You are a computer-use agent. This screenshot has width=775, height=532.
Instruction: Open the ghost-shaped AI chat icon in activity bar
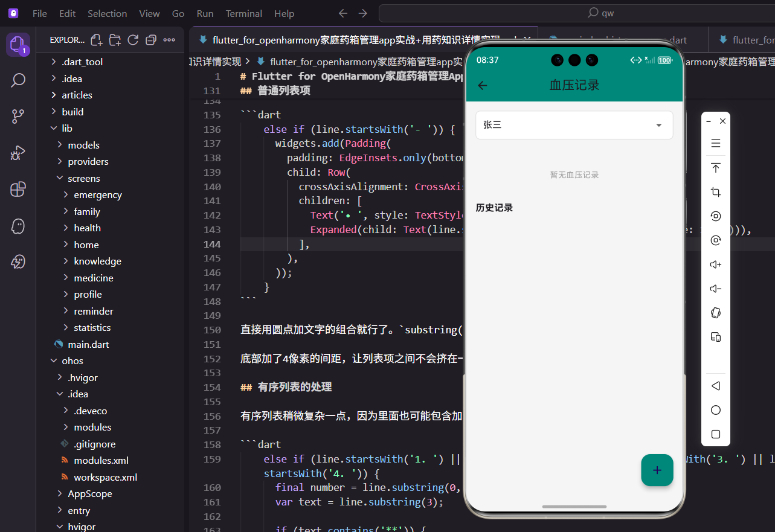[18, 226]
